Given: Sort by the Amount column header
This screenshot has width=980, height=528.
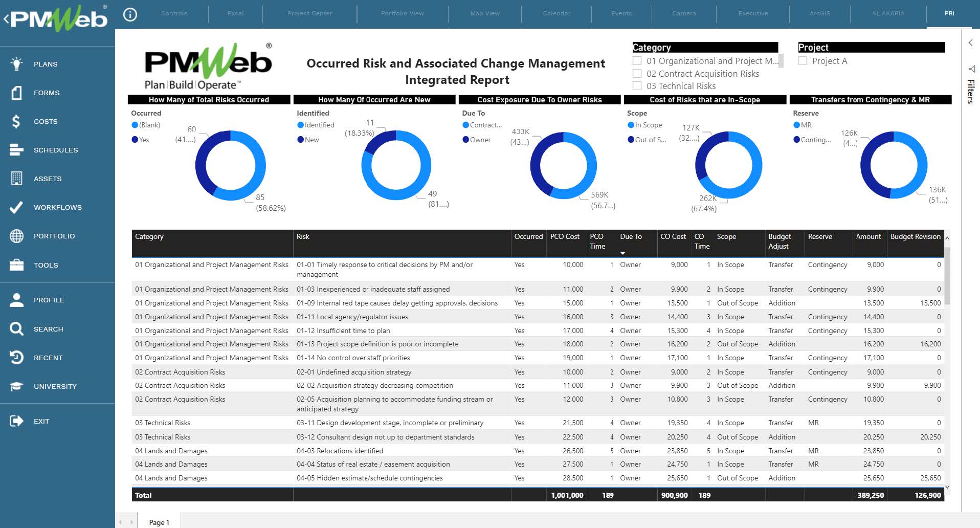Looking at the screenshot, I should coord(868,236).
